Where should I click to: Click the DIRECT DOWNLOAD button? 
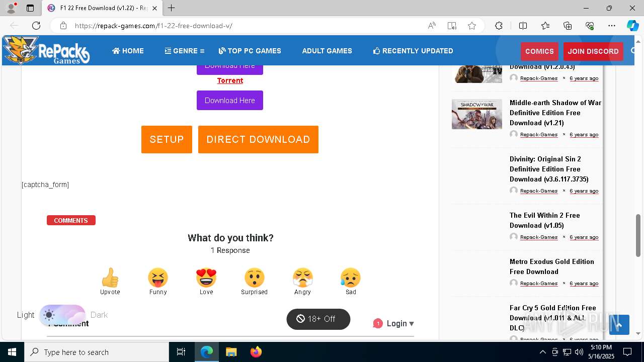258,139
